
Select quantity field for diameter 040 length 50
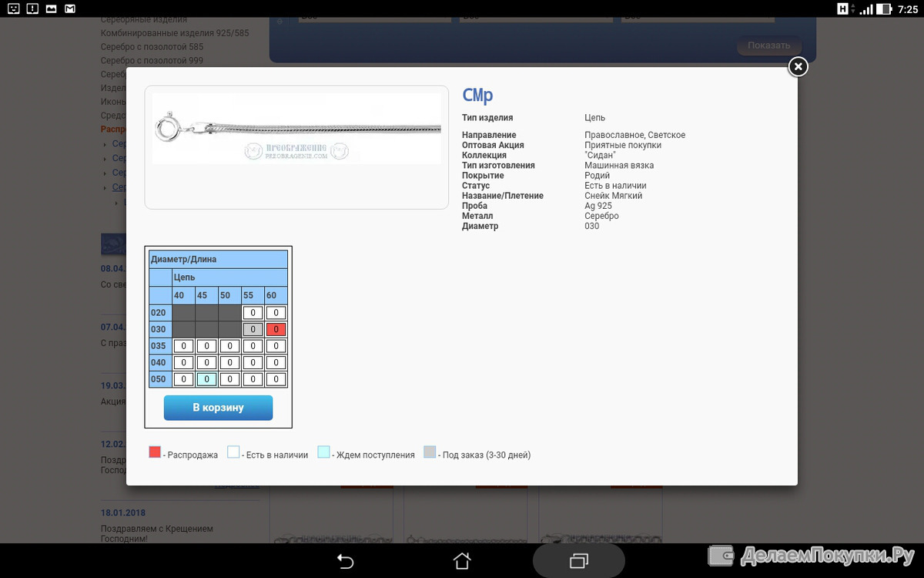click(x=229, y=362)
